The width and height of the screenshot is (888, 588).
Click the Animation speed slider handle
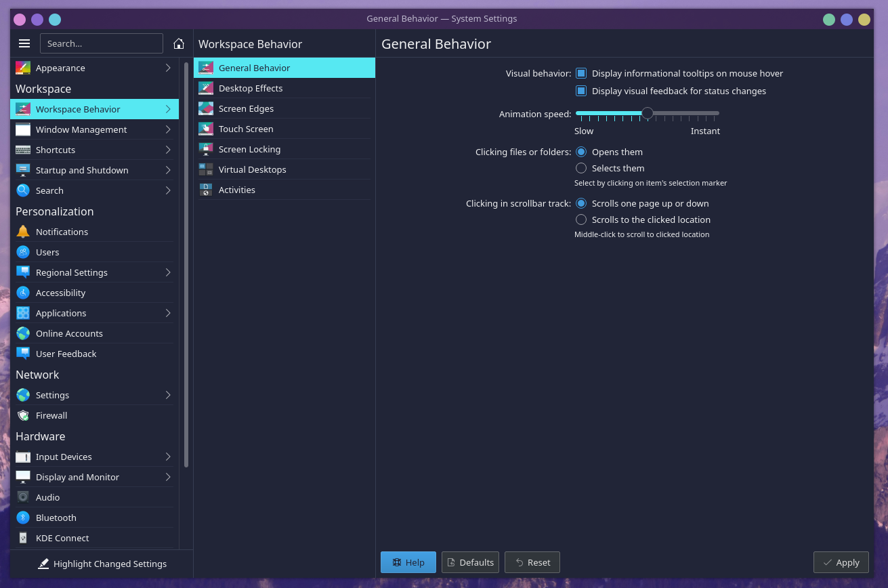click(648, 113)
